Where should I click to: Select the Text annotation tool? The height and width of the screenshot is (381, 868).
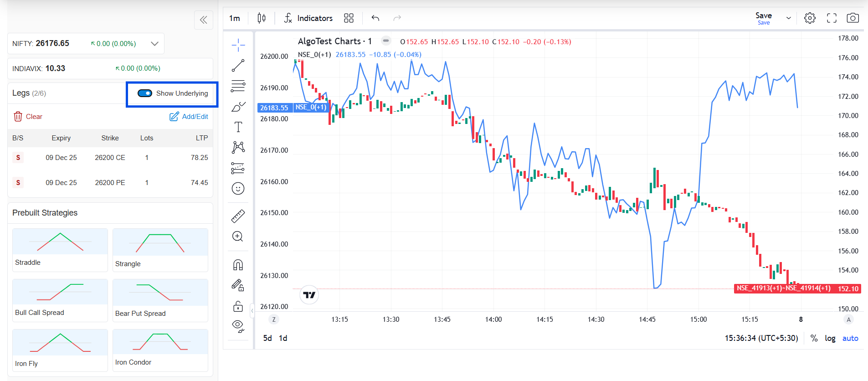pyautogui.click(x=238, y=127)
